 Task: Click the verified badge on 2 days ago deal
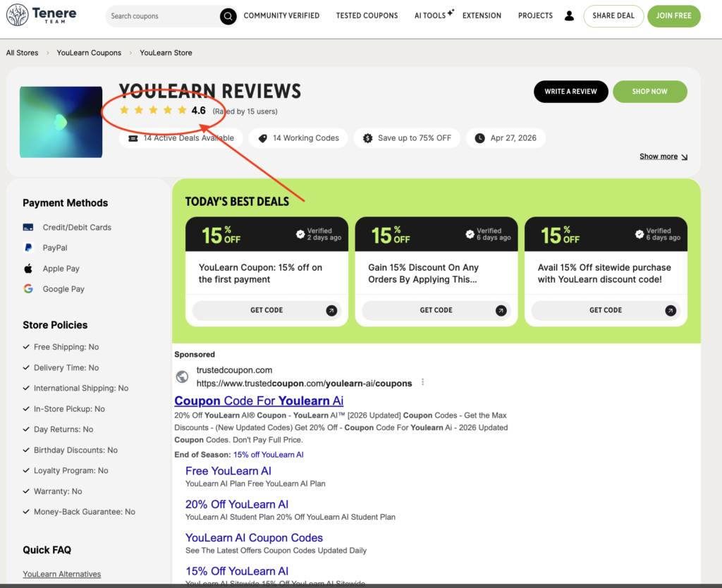[300, 234]
